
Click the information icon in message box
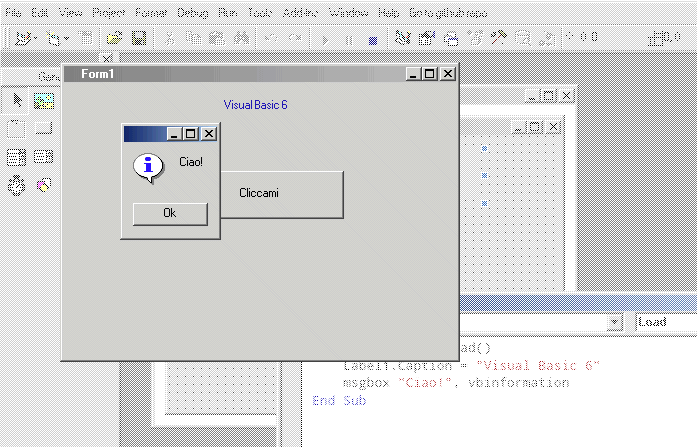(x=148, y=168)
